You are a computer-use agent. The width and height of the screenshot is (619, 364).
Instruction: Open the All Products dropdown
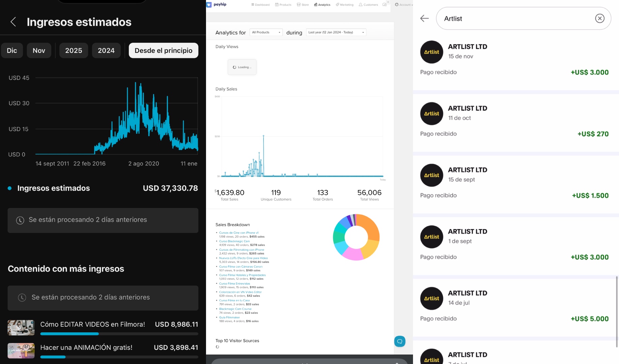point(266,32)
